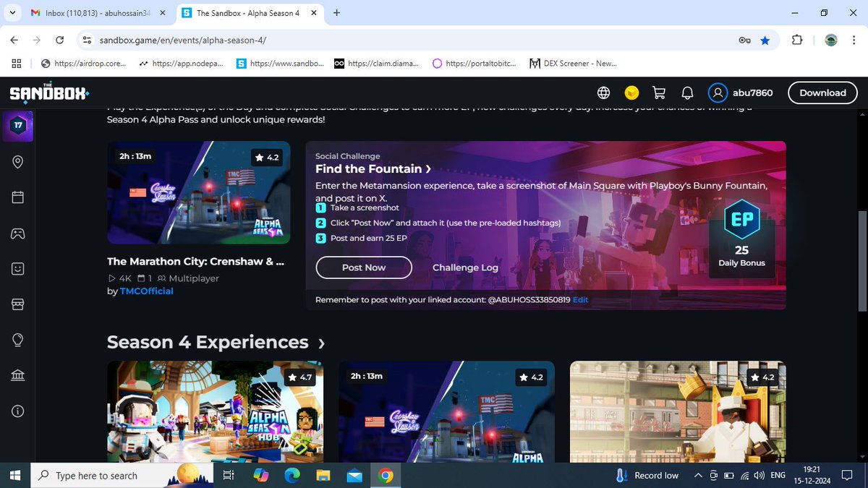
Task: Open the apps grid in bookmarks bar
Action: [x=17, y=64]
